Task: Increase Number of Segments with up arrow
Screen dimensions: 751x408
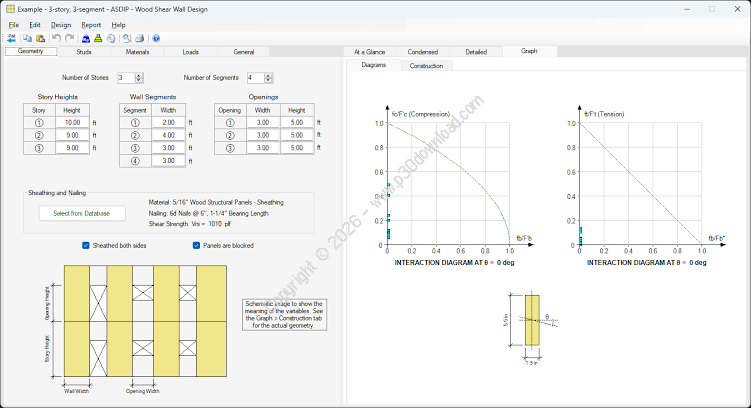Action: pyautogui.click(x=268, y=75)
